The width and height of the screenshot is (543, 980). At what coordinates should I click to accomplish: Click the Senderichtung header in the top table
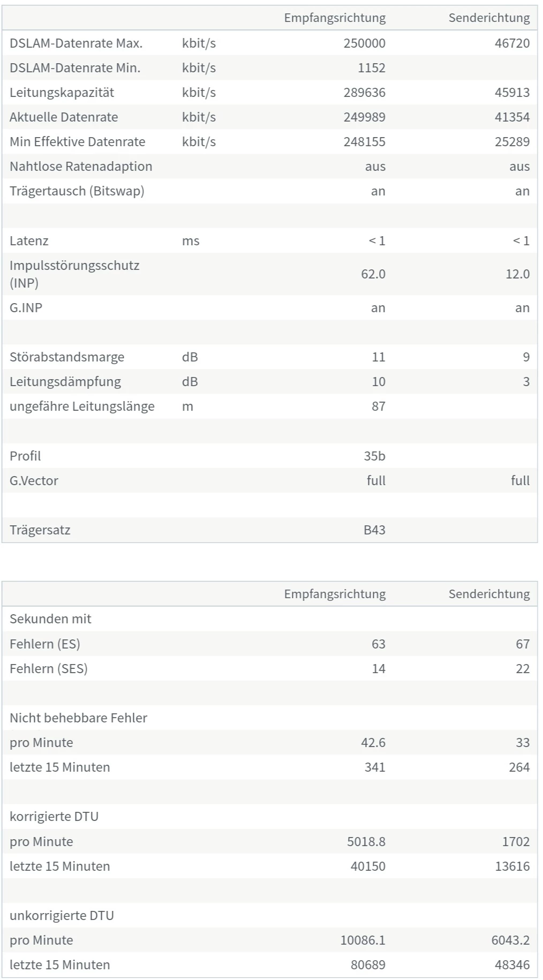coord(489,18)
